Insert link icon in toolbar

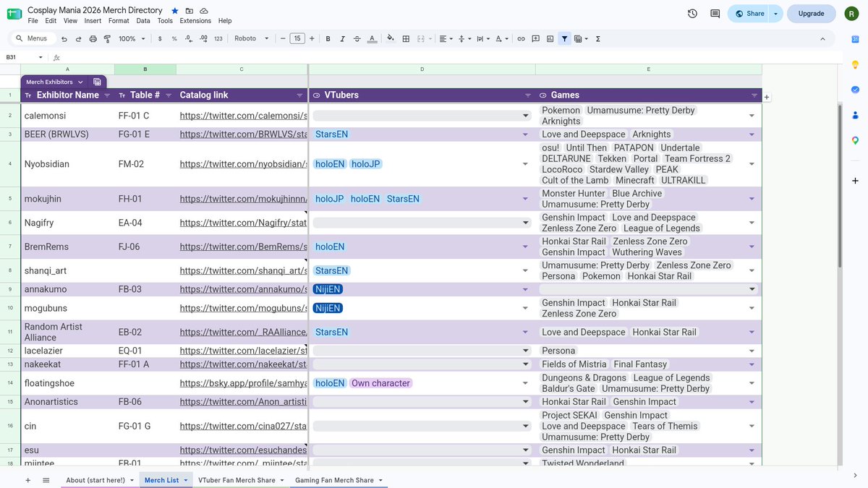(x=521, y=38)
